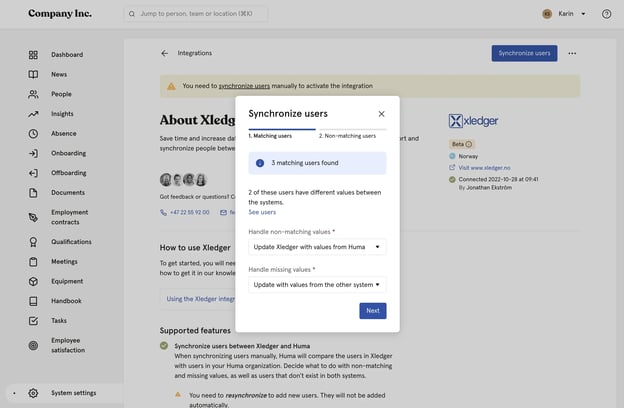Screen dimensions: 624x408
Task: Go to Tasks menu label
Action: [59, 321]
